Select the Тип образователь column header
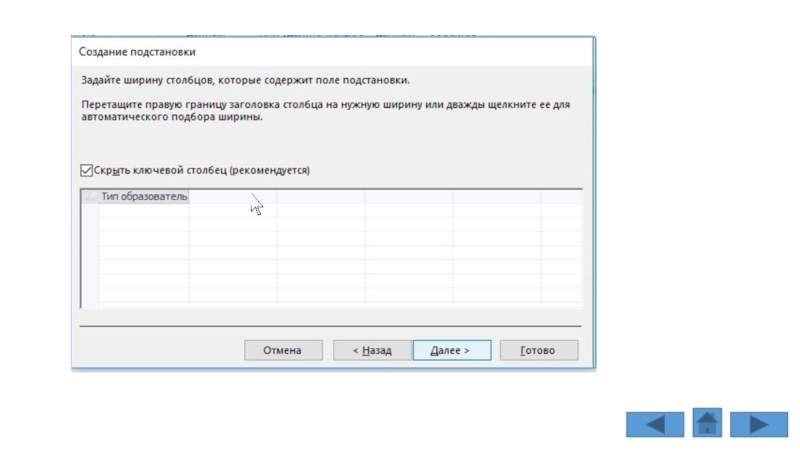Viewport: 800px width, 450px height. (143, 196)
